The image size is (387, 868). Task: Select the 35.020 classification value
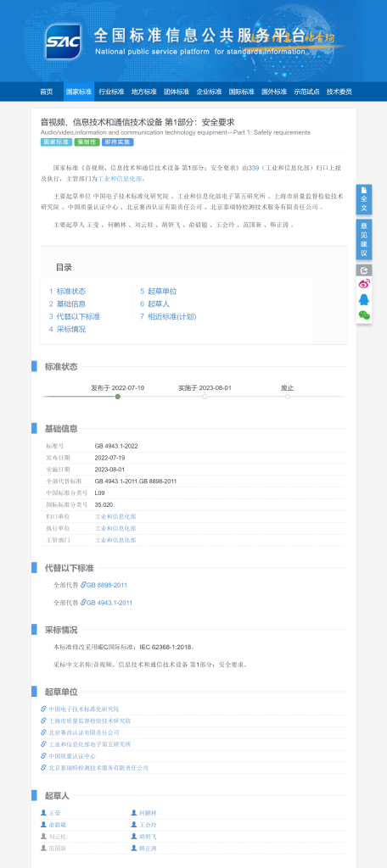(104, 505)
